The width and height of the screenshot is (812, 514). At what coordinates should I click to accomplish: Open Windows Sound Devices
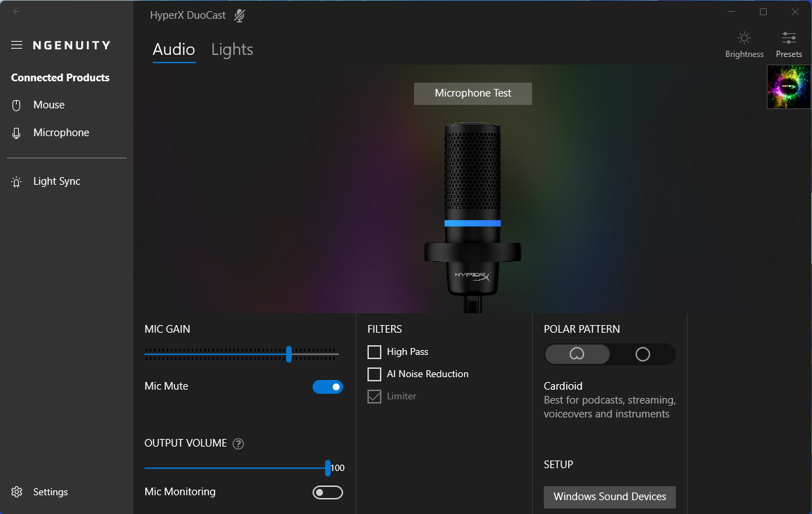pyautogui.click(x=609, y=497)
